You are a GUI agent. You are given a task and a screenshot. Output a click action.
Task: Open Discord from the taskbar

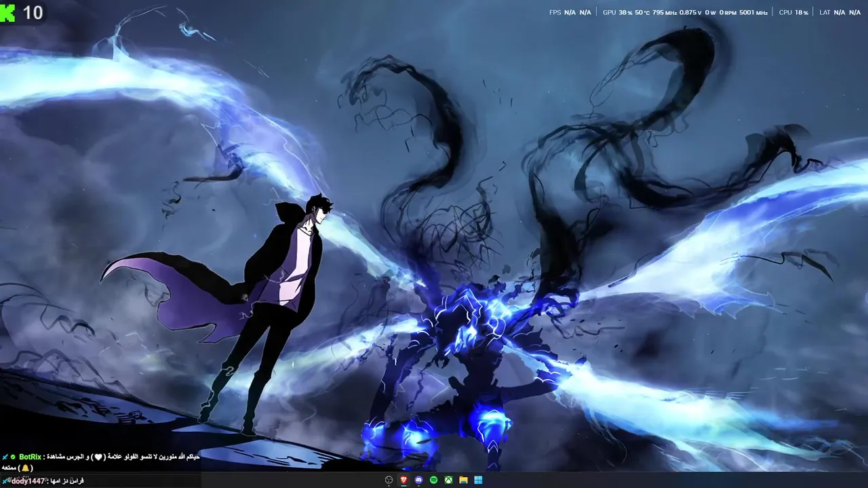[x=418, y=480]
